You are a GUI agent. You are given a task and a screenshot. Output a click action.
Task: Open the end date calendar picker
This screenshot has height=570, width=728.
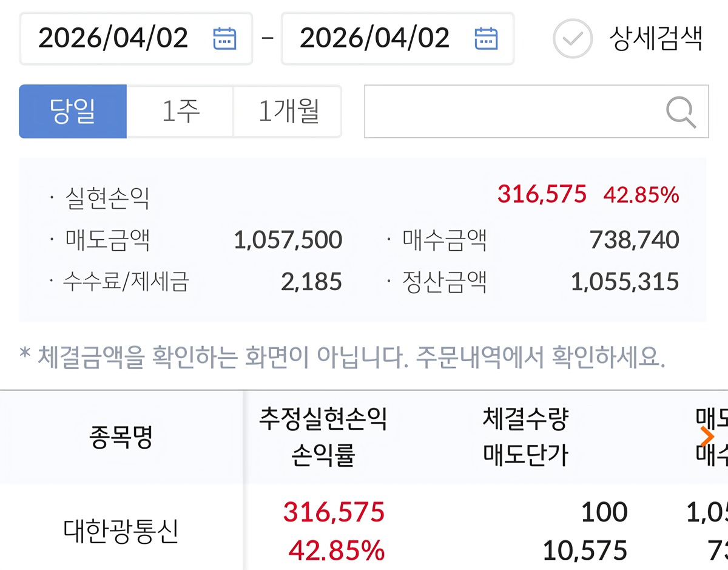(x=485, y=38)
